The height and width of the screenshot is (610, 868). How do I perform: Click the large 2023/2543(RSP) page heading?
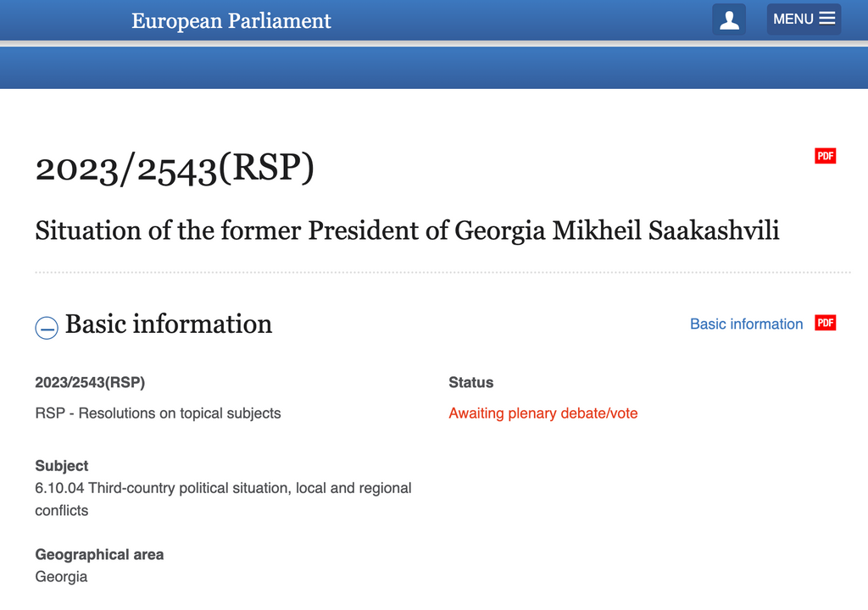(175, 168)
